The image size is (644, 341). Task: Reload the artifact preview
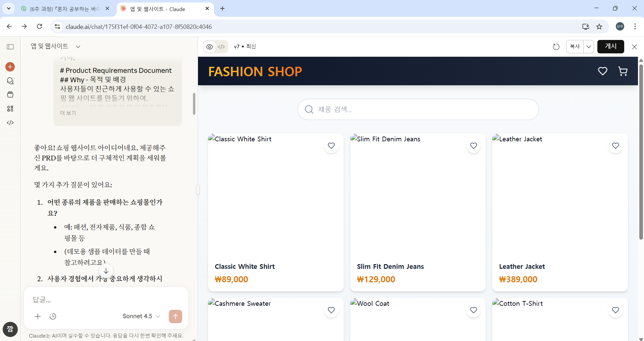coord(556,47)
